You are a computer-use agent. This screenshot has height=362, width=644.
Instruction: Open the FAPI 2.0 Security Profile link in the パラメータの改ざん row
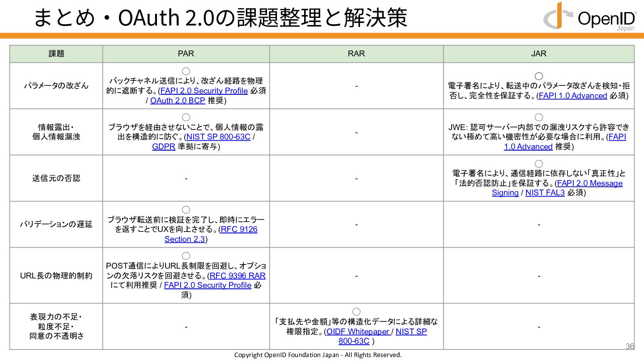pyautogui.click(x=204, y=91)
